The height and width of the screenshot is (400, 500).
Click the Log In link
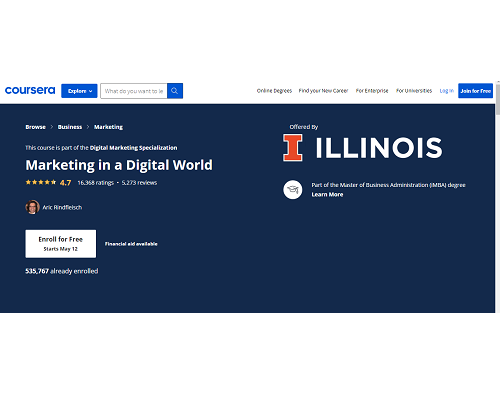[x=447, y=91]
